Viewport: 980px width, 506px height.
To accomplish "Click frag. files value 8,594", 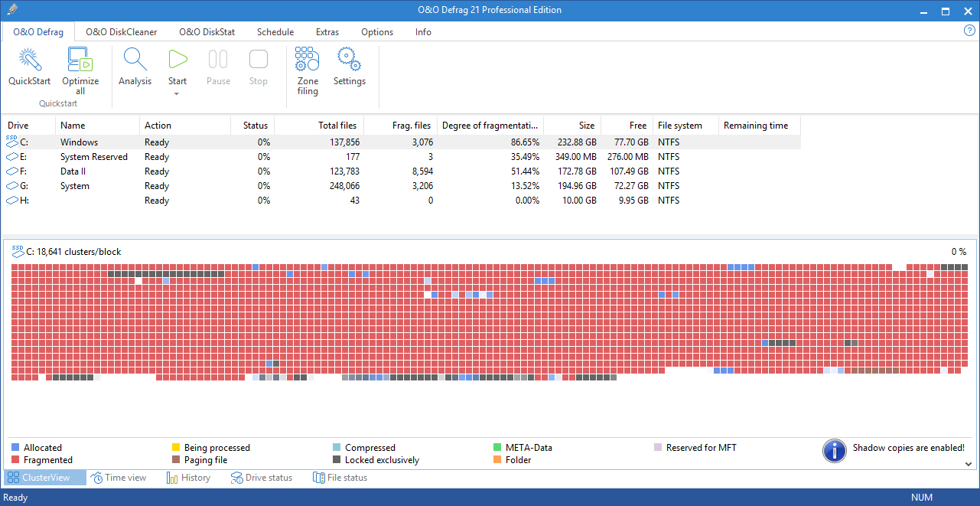I will [421, 171].
